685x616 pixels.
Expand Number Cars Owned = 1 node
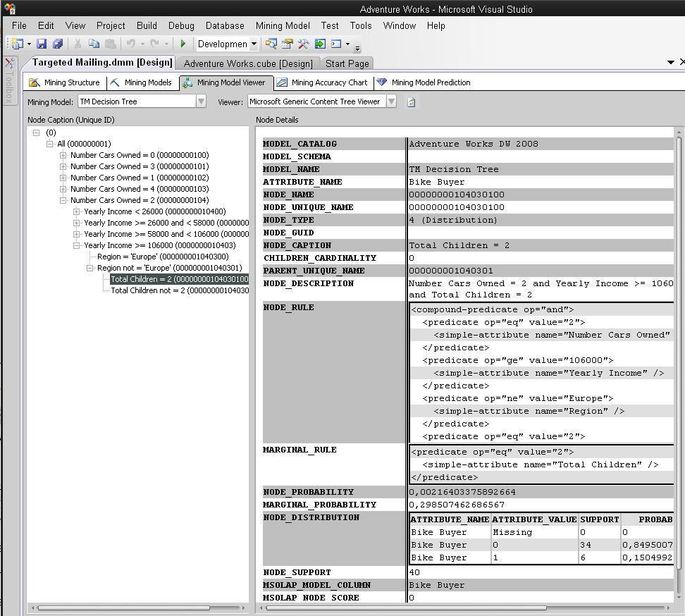[x=63, y=178]
